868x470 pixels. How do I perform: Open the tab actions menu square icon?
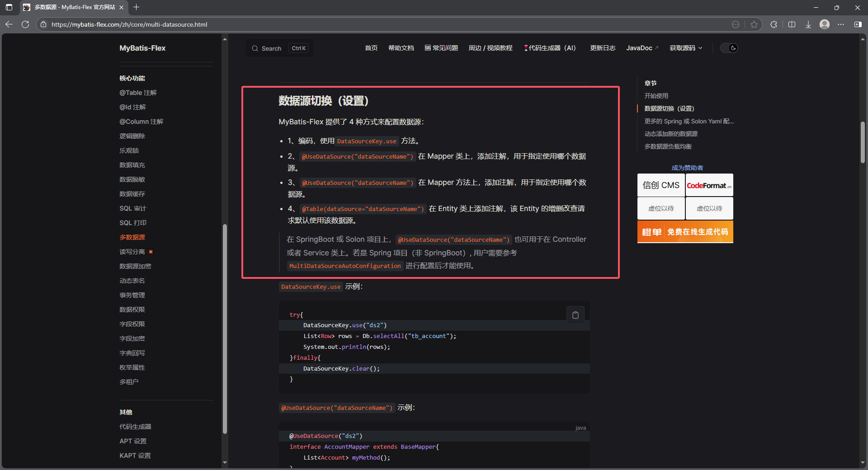point(9,8)
